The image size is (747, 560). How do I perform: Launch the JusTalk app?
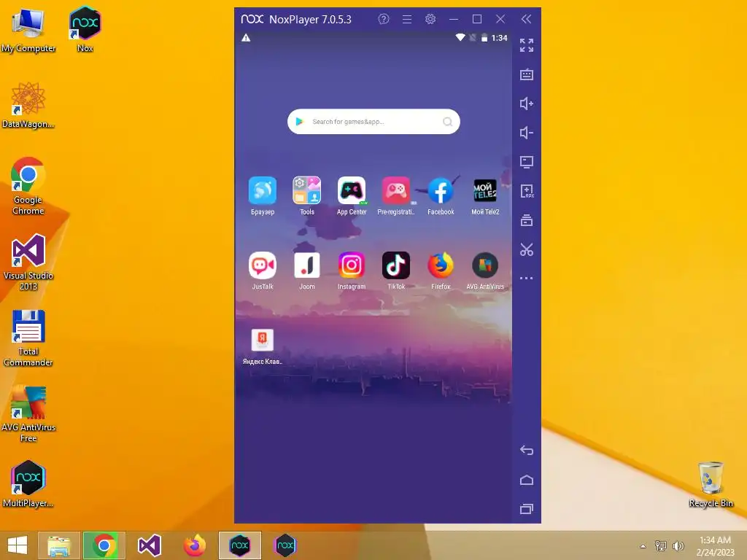coord(263,265)
